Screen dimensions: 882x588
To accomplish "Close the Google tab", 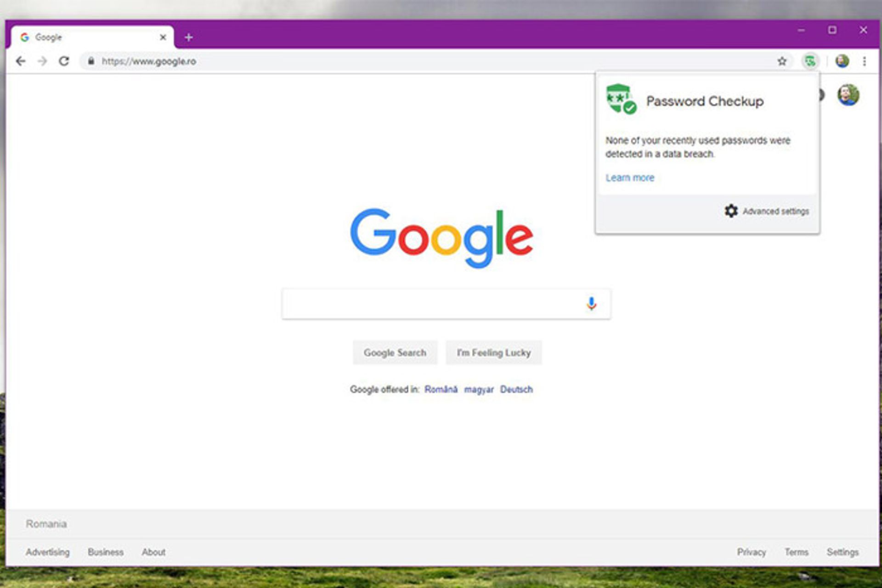I will click(163, 37).
